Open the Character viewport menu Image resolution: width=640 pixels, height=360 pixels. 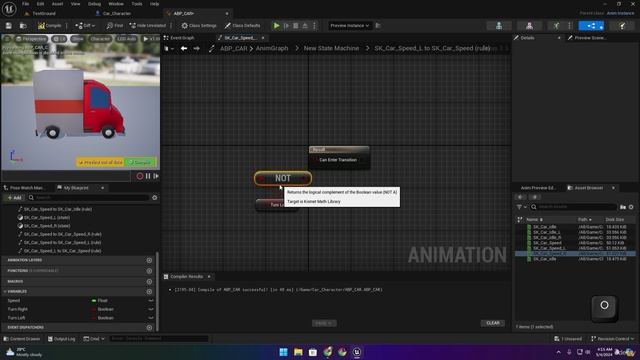[100, 39]
